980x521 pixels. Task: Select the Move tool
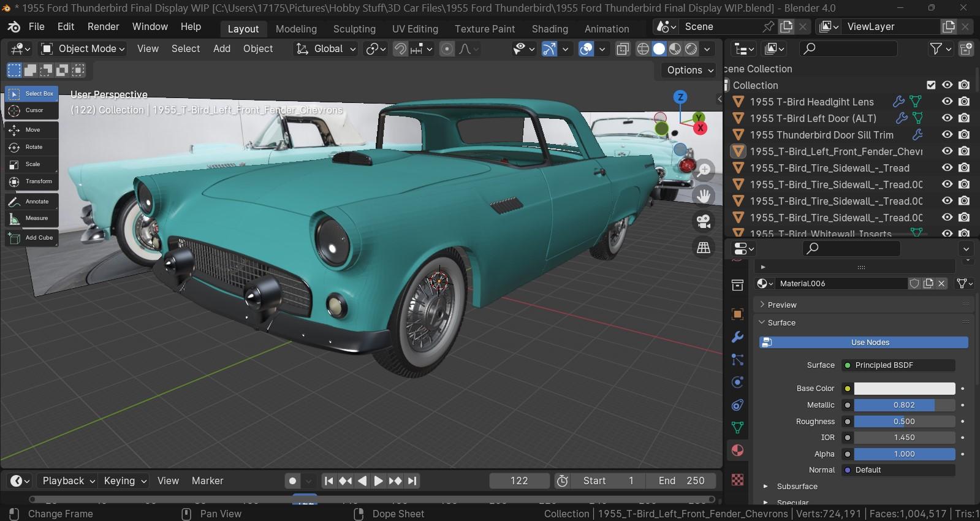(32, 130)
